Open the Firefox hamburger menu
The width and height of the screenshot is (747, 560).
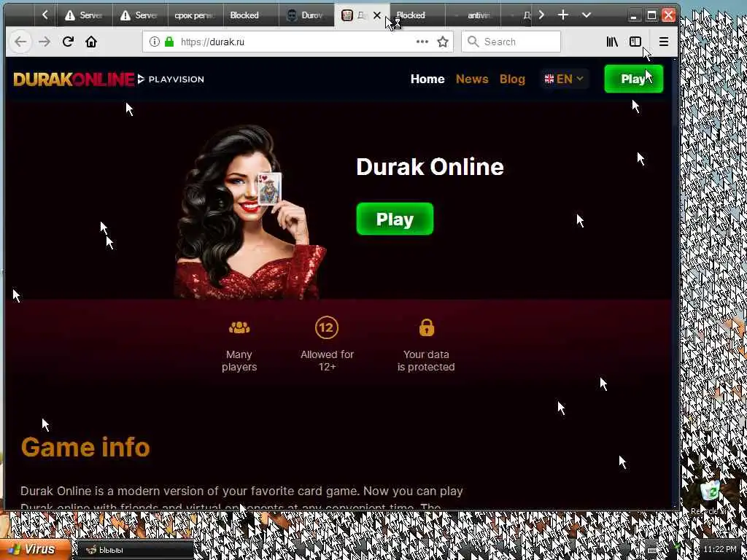(664, 42)
